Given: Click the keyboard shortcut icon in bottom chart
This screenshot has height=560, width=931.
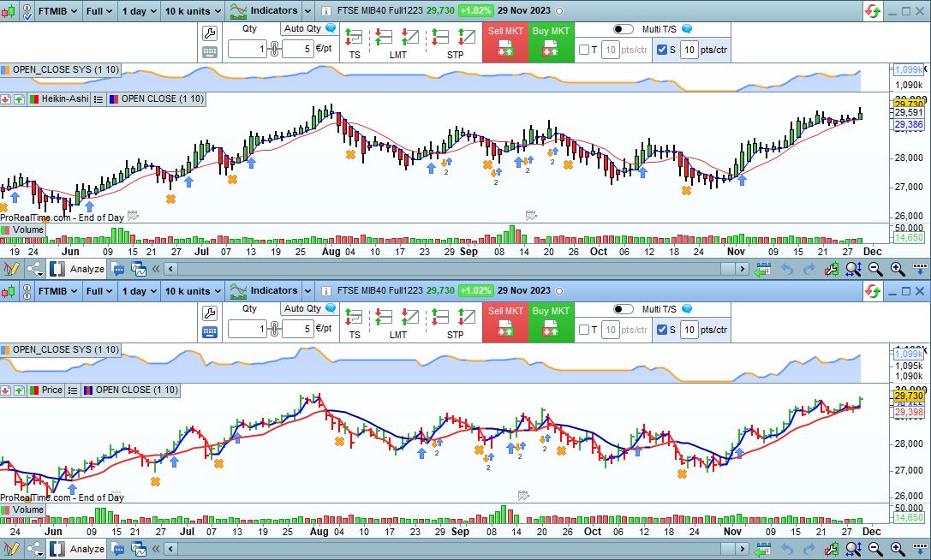Looking at the screenshot, I should [210, 332].
